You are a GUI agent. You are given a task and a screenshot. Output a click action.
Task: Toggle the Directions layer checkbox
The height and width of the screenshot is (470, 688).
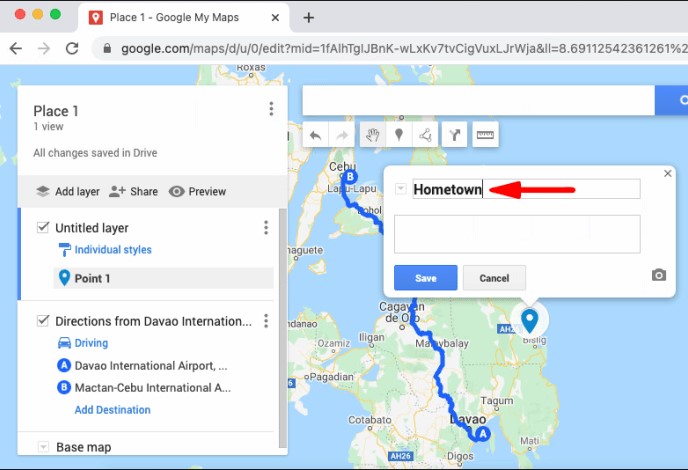click(43, 321)
